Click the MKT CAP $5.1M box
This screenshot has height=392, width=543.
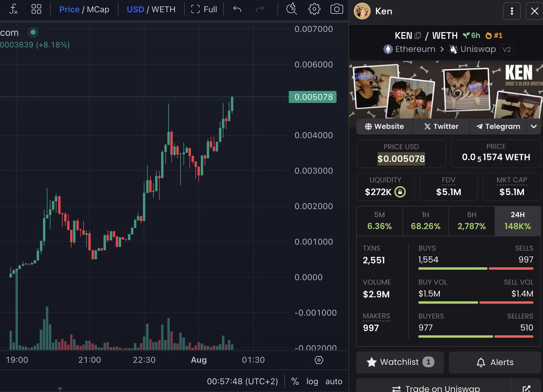coord(512,186)
